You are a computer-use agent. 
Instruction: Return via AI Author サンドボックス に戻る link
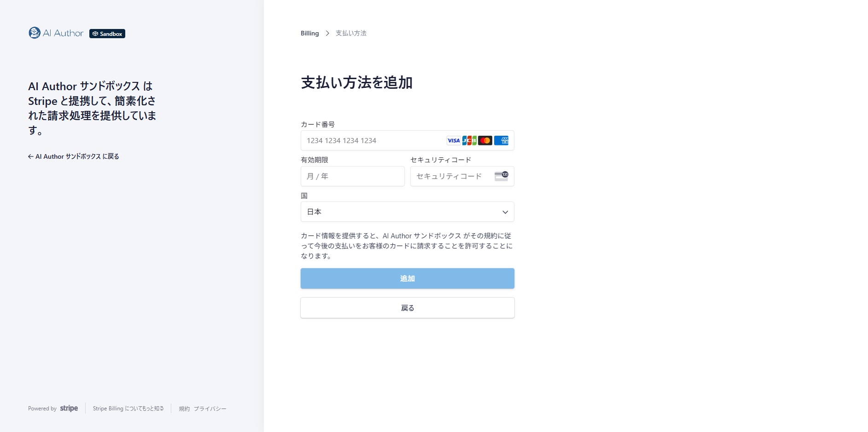tap(74, 156)
